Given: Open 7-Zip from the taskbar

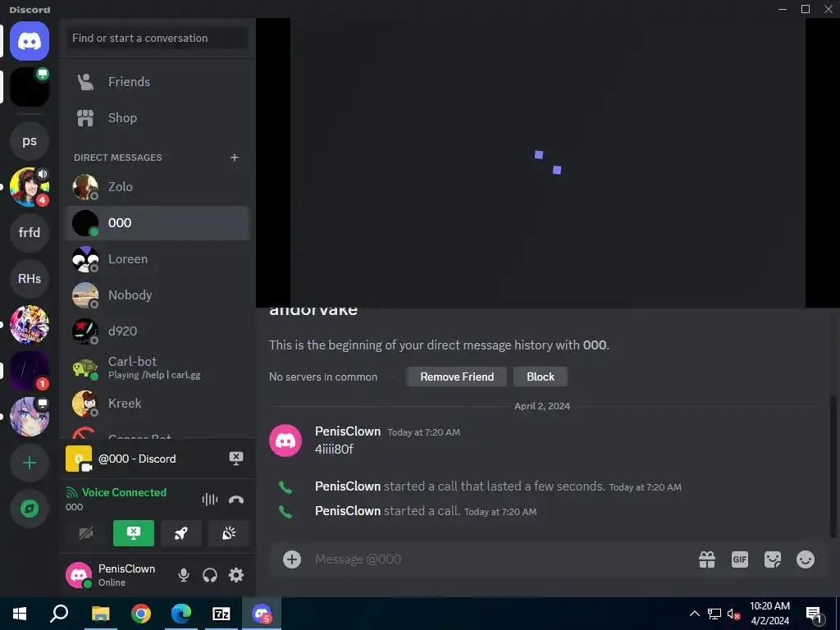Looking at the screenshot, I should tap(221, 614).
